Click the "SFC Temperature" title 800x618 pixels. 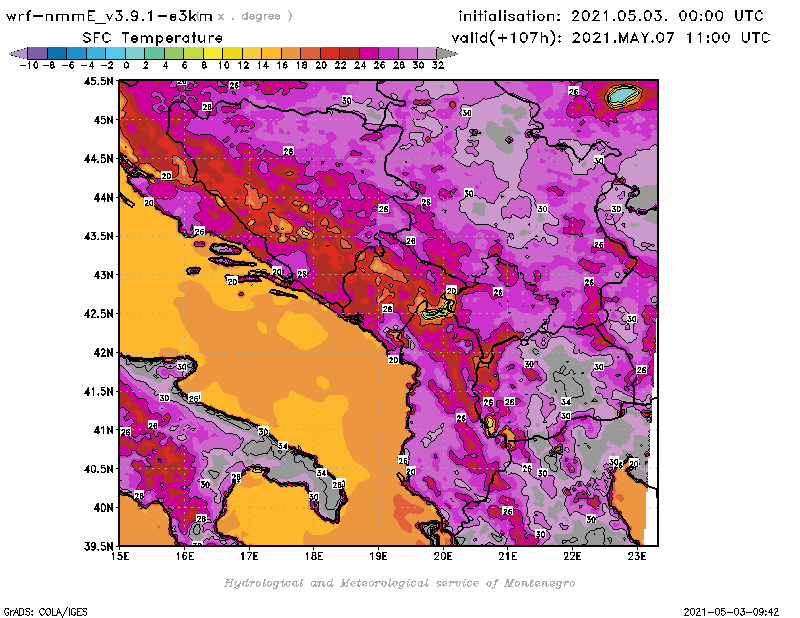pyautogui.click(x=153, y=38)
